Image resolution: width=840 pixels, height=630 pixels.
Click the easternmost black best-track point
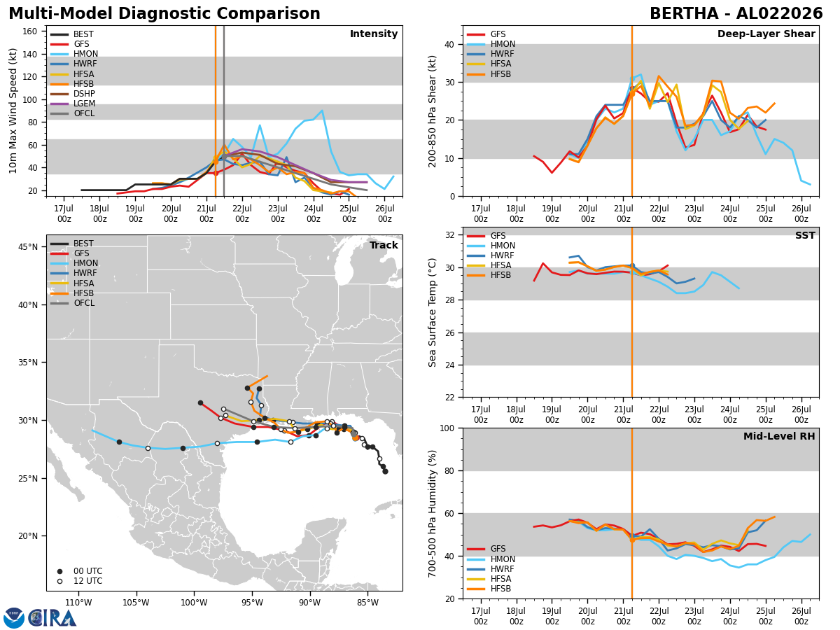(x=385, y=471)
